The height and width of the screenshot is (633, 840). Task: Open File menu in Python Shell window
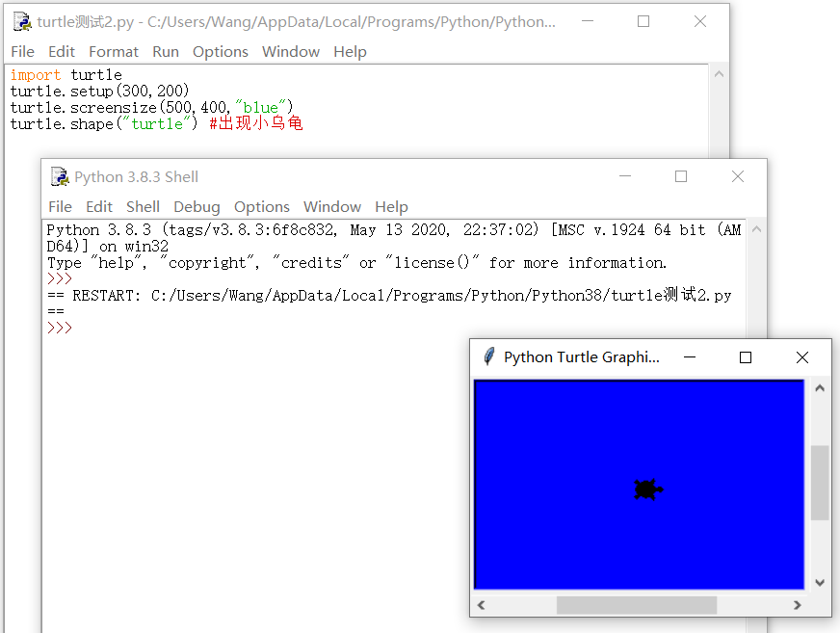pyautogui.click(x=60, y=207)
